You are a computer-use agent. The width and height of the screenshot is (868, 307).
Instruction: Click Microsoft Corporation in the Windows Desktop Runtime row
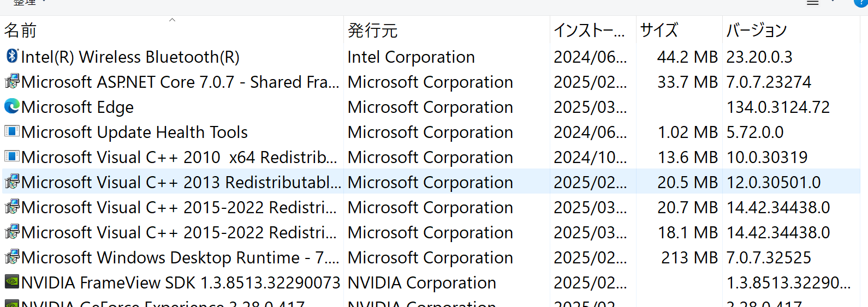click(x=430, y=258)
